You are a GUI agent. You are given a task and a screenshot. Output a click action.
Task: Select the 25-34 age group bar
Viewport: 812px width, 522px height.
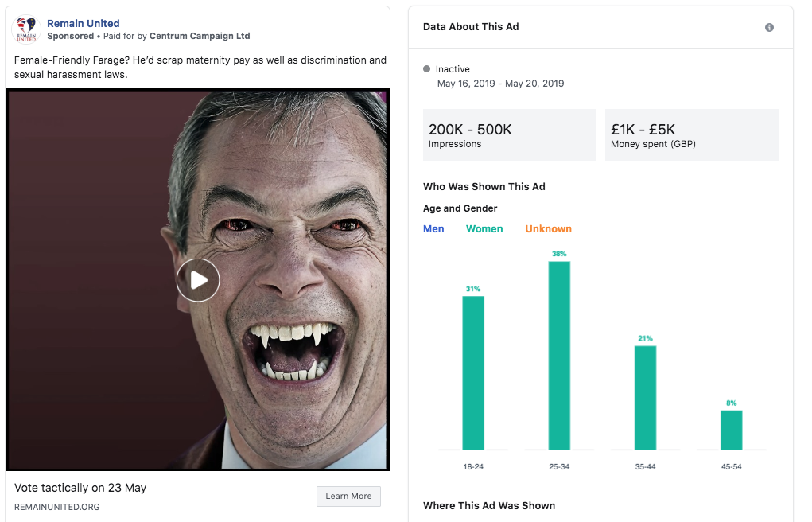point(559,356)
